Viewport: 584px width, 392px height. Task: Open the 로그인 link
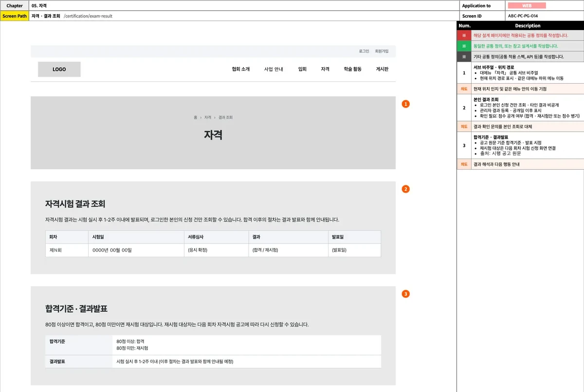pyautogui.click(x=364, y=51)
